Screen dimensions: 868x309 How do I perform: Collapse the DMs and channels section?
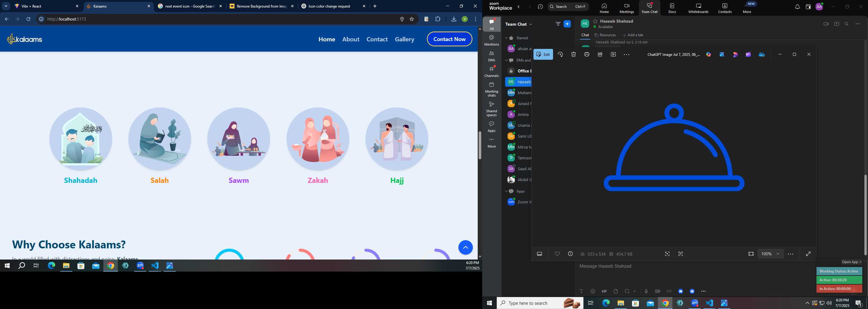pyautogui.click(x=506, y=60)
